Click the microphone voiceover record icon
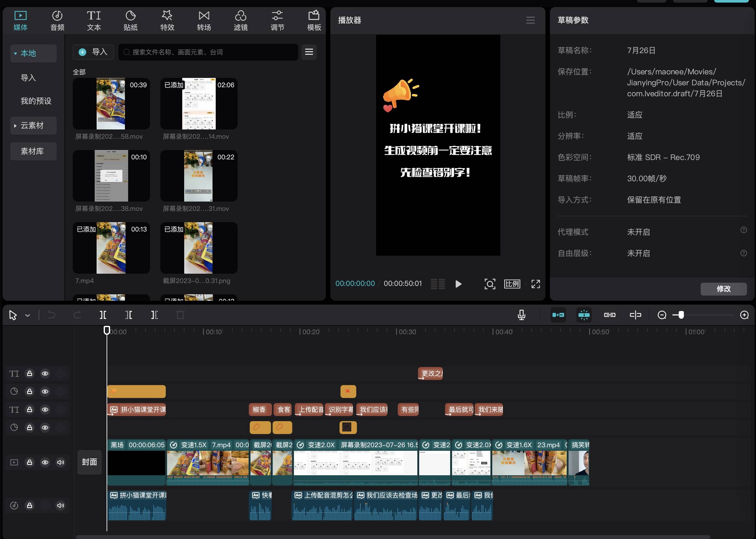The height and width of the screenshot is (539, 756). [x=521, y=315]
